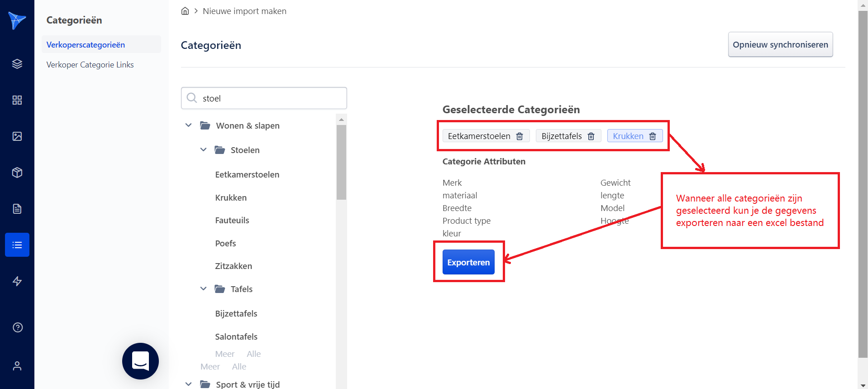The width and height of the screenshot is (868, 389).
Task: Collapse the Wonen & slapen folder
Action: (189, 125)
